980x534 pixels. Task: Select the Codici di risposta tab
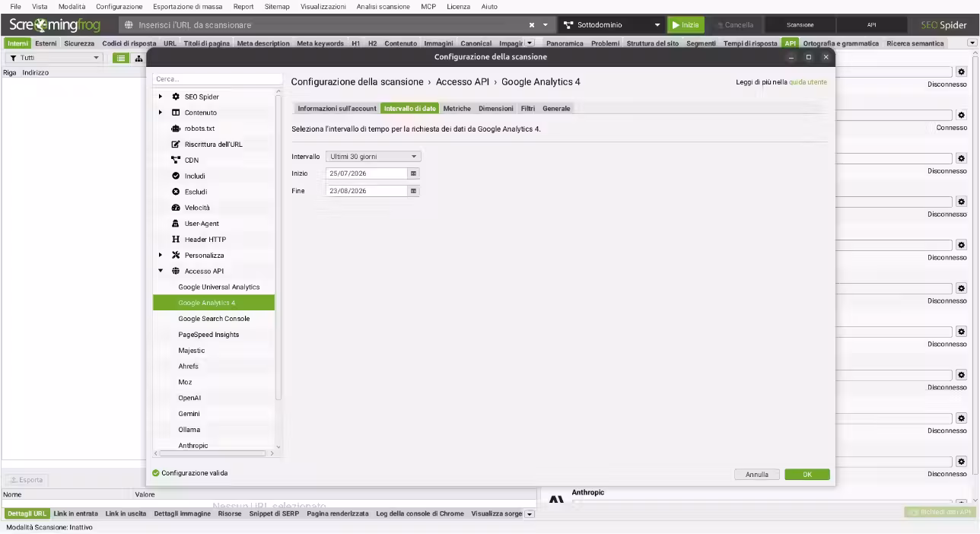click(129, 43)
